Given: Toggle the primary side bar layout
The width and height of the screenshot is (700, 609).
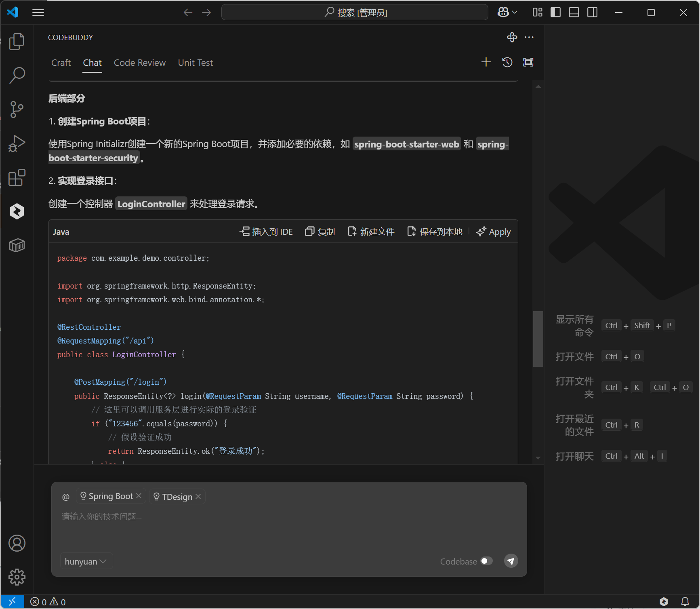Looking at the screenshot, I should click(x=555, y=13).
